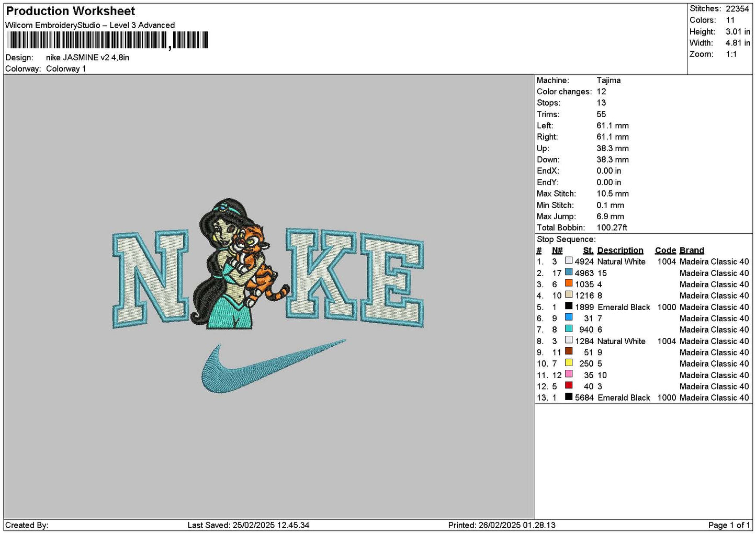756x534 pixels.
Task: Click the red swatch in stop row 12
Action: pyautogui.click(x=569, y=385)
